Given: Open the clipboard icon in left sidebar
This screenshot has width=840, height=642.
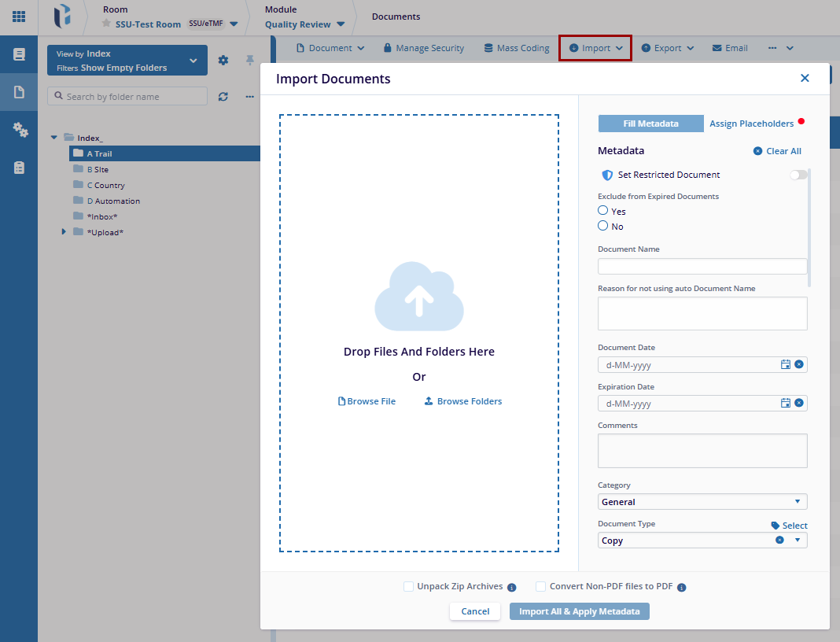Looking at the screenshot, I should click(19, 168).
